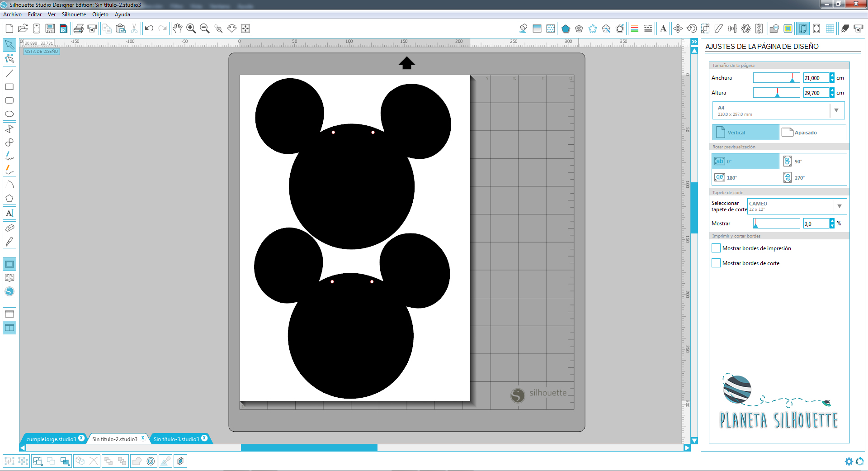Undo the last action
Screen dimensions: 868x471
(x=149, y=29)
